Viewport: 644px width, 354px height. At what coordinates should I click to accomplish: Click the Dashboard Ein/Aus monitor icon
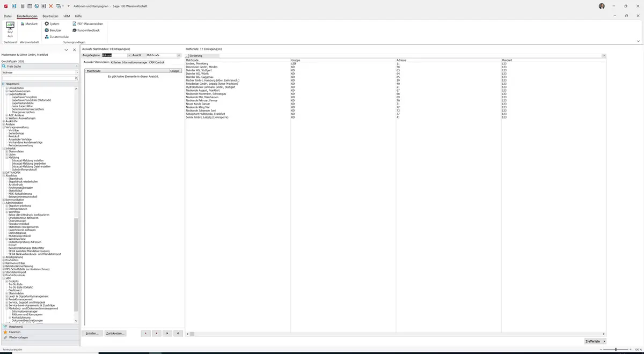coord(10,25)
